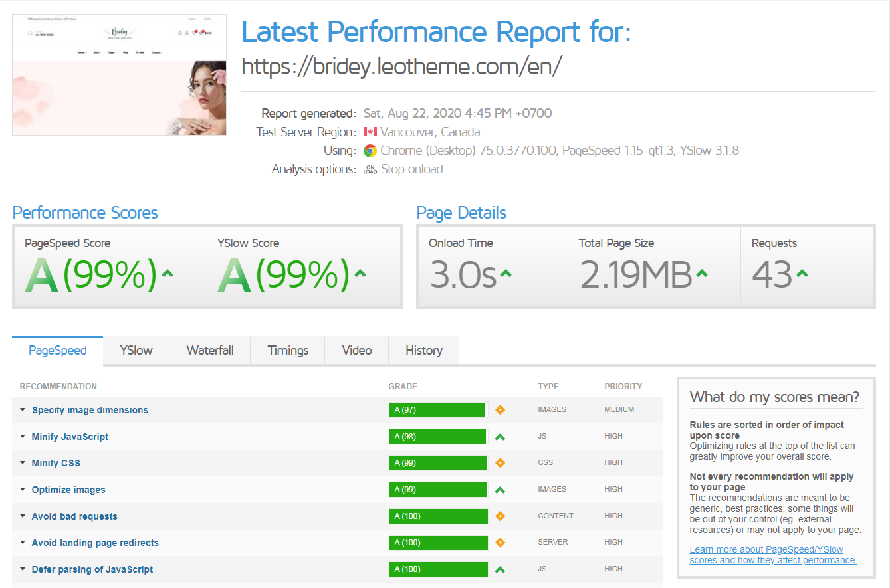
Task: Click the website screenshot thumbnail
Action: pos(120,75)
